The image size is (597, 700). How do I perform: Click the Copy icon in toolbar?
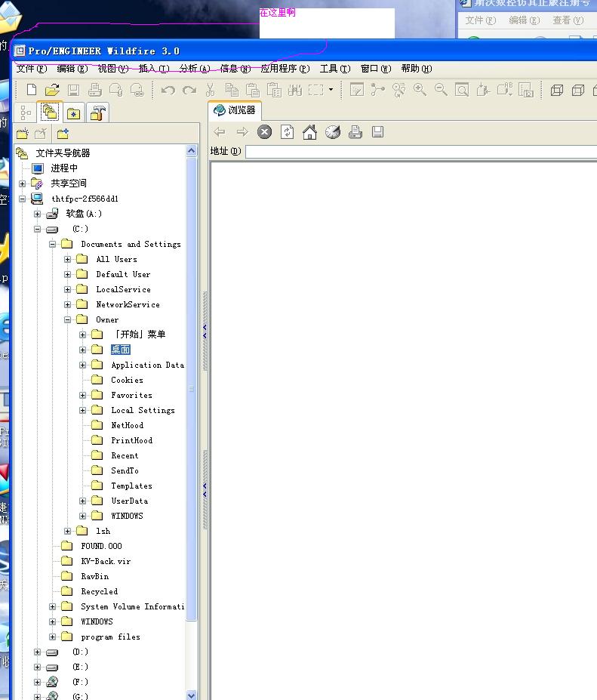[x=232, y=90]
